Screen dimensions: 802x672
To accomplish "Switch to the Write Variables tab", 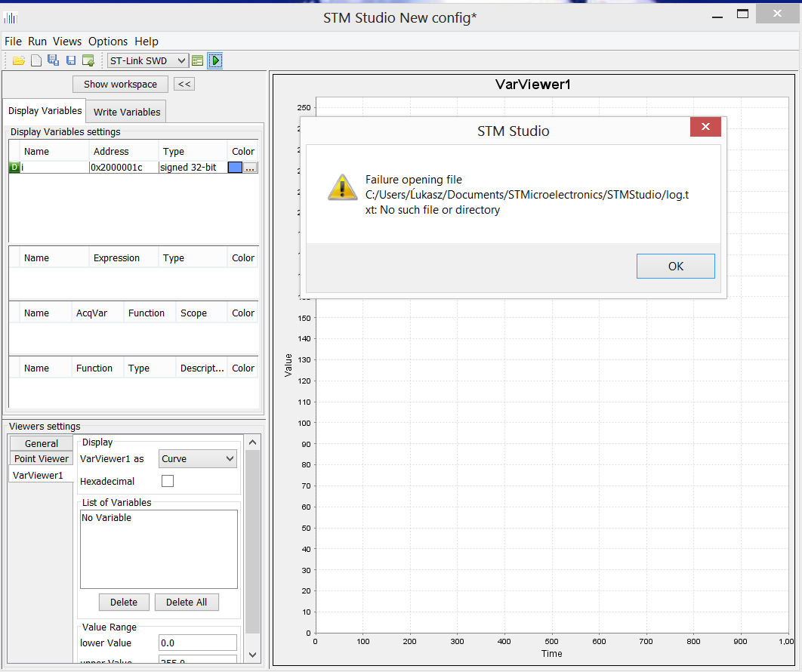I will 126,112.
